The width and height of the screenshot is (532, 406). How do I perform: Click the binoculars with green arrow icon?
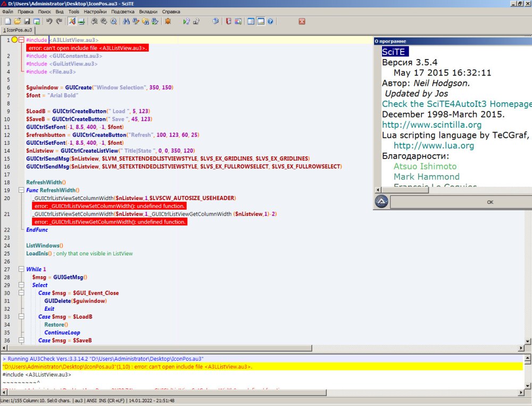click(155, 21)
